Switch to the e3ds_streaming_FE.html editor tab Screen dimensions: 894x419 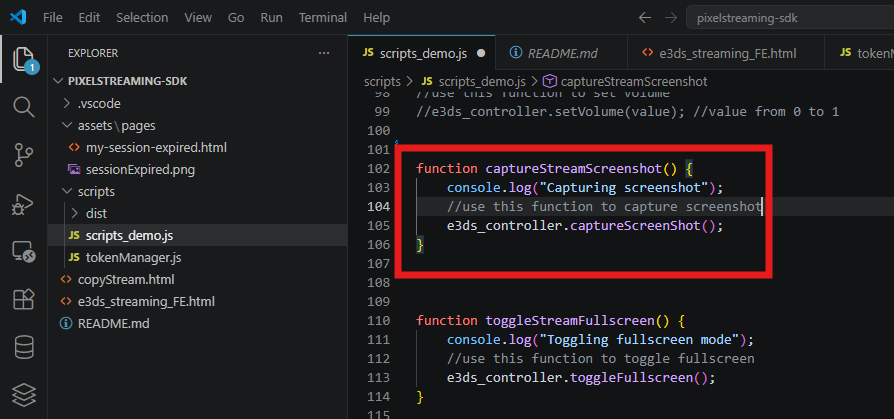[726, 53]
